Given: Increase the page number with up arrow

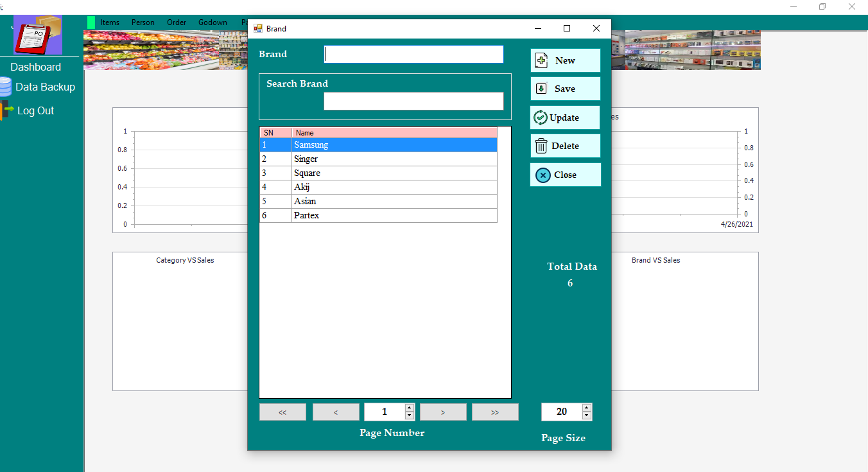Looking at the screenshot, I should pos(410,408).
